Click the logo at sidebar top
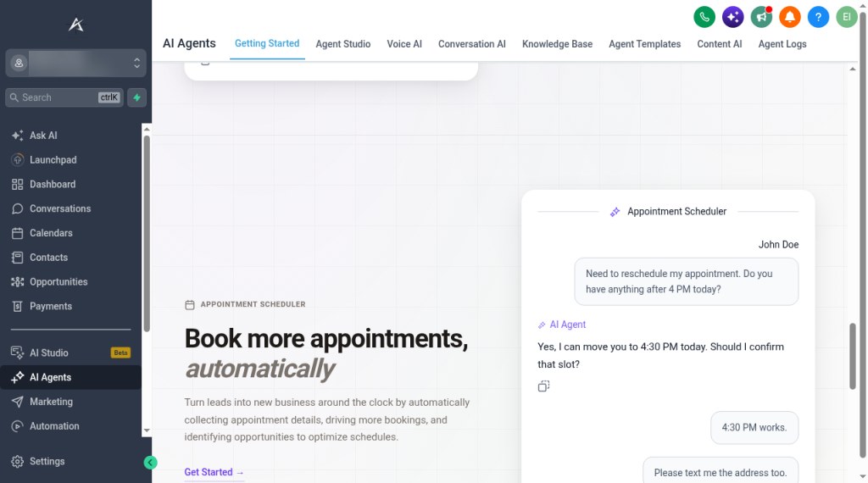Viewport: 868px width, 483px height. tap(75, 25)
